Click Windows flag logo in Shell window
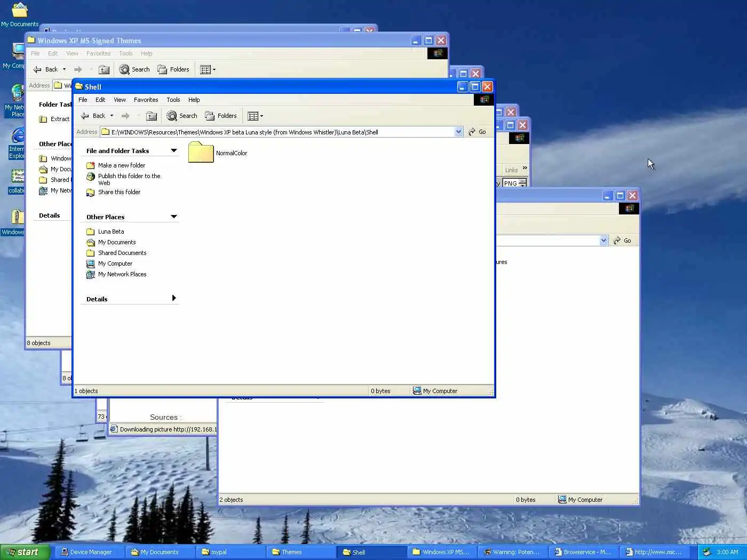Viewport: 747px width, 560px height. tap(484, 99)
